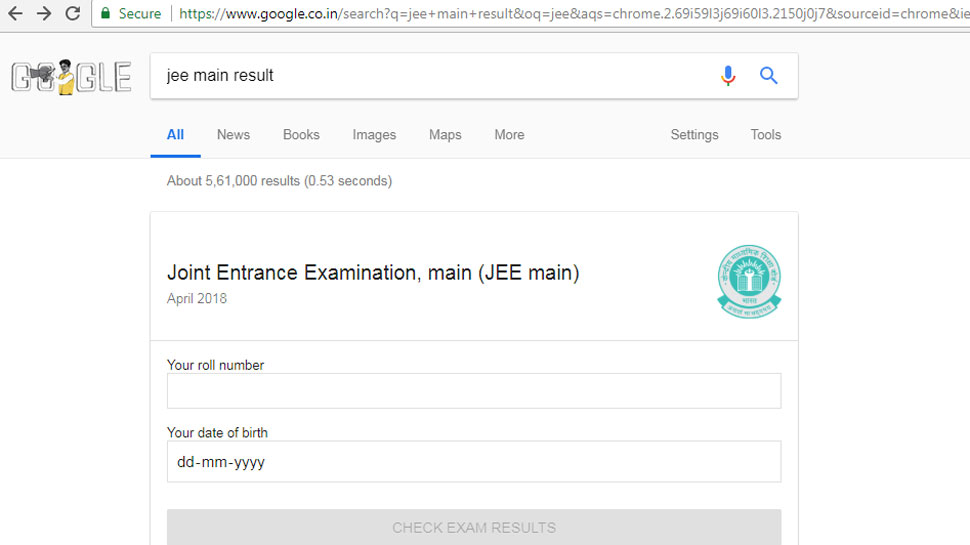The width and height of the screenshot is (970, 545).
Task: Open the search Settings menu
Action: (694, 135)
